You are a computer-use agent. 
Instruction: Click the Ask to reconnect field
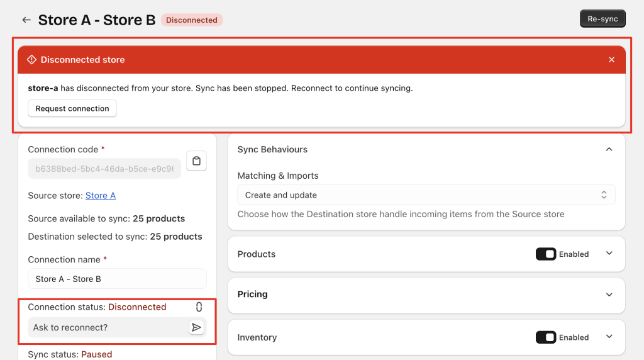click(x=107, y=327)
